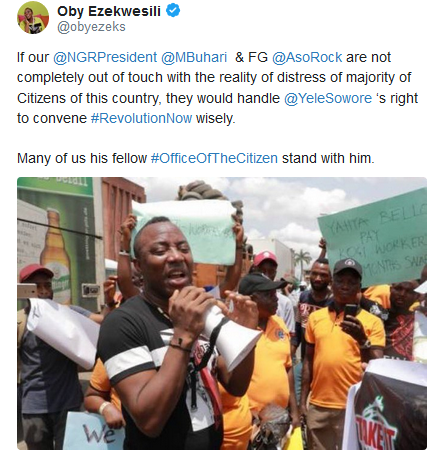Click the blue verified badge icon
Image resolution: width=439 pixels, height=455 pixels.
tap(173, 11)
